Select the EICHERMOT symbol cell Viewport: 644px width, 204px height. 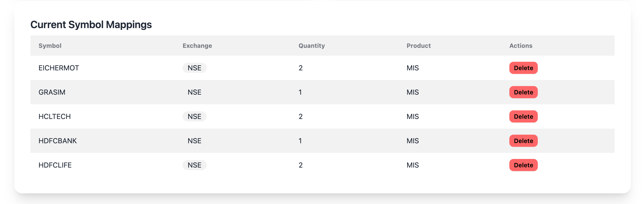click(x=59, y=68)
